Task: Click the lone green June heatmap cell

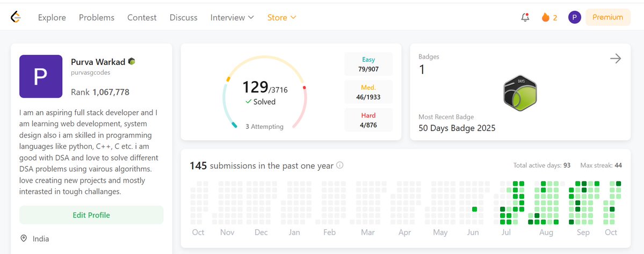Action: [475, 209]
